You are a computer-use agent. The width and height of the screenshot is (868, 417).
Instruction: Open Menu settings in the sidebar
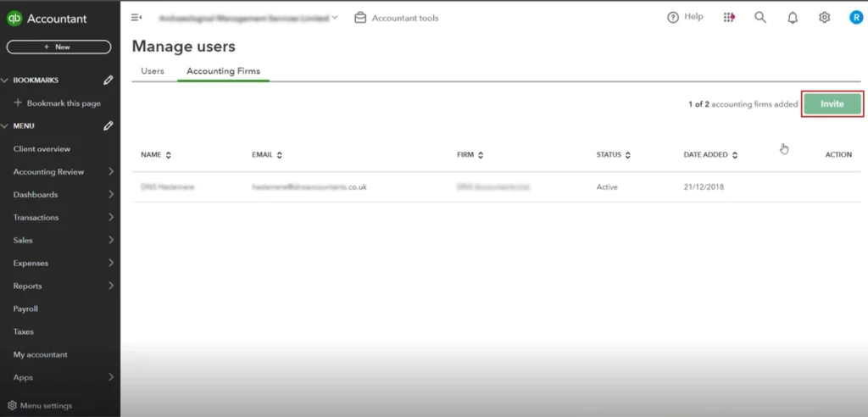click(44, 406)
